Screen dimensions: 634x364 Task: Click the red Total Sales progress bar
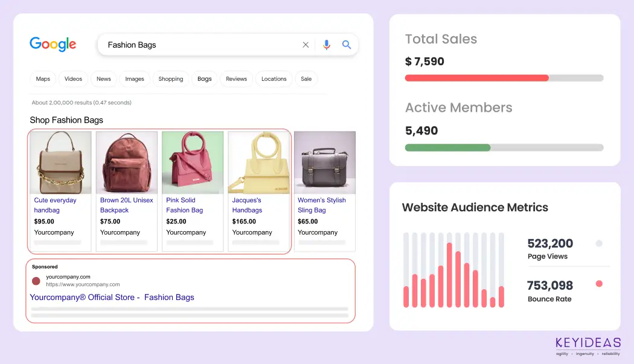477,78
